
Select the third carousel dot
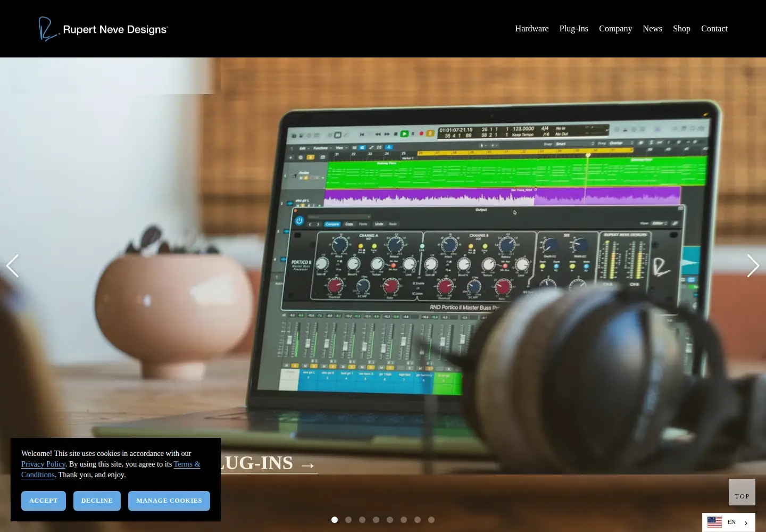pyautogui.click(x=362, y=520)
